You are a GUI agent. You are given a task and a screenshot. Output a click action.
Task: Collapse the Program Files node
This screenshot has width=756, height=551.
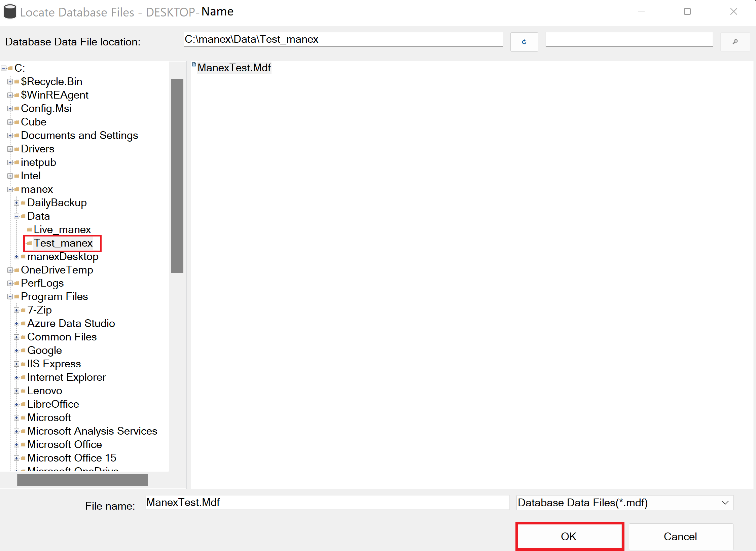(10, 297)
